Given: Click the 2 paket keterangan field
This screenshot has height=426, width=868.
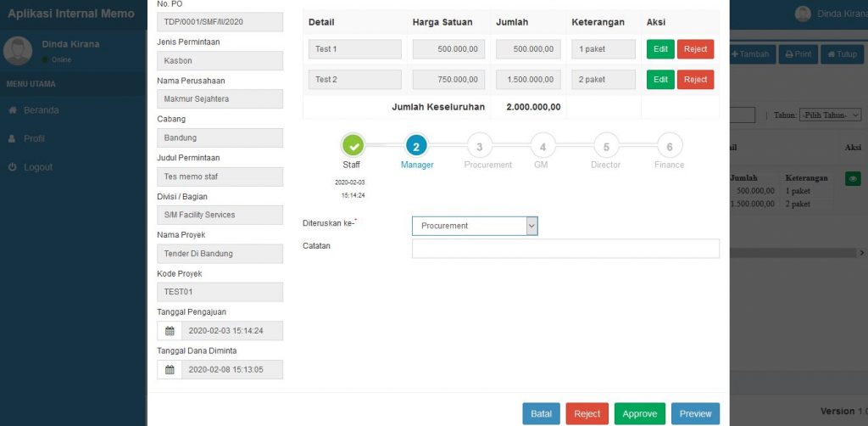Looking at the screenshot, I should tap(604, 80).
